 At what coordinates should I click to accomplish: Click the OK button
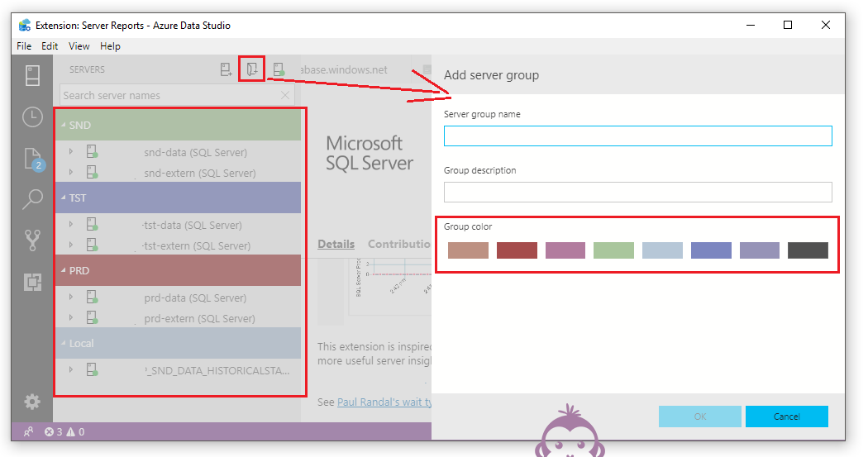tap(699, 417)
